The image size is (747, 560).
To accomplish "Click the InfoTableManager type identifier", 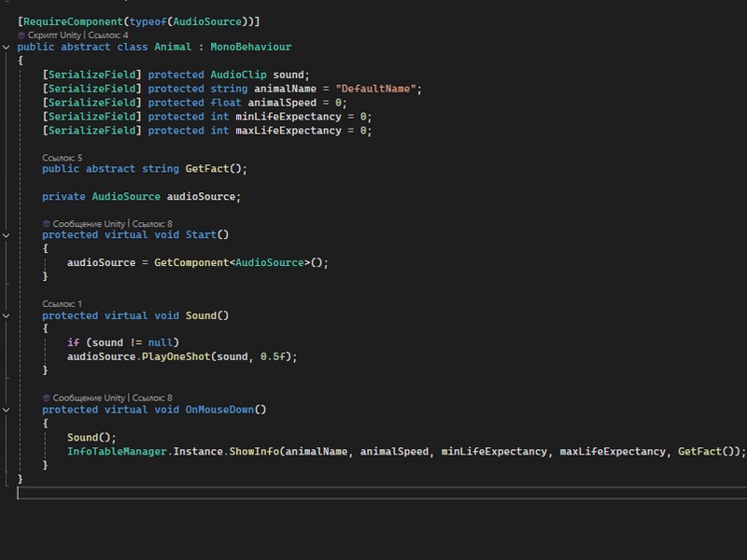I will click(x=116, y=452).
